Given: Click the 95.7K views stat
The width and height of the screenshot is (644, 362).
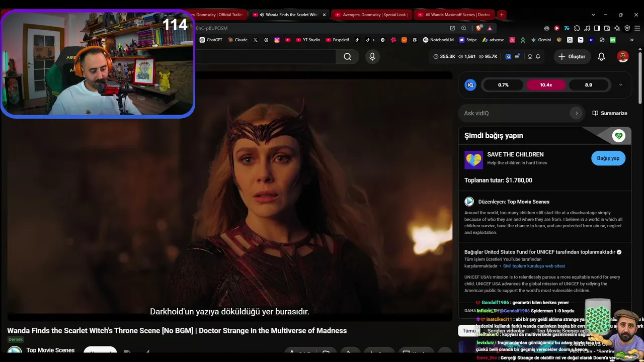Looking at the screenshot, I should tap(488, 57).
